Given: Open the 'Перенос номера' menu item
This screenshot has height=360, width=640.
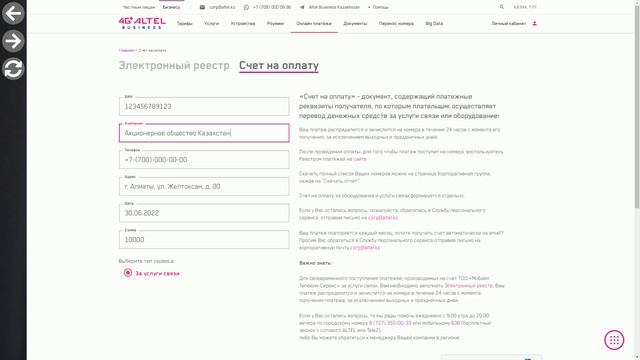Looking at the screenshot, I should (x=396, y=23).
